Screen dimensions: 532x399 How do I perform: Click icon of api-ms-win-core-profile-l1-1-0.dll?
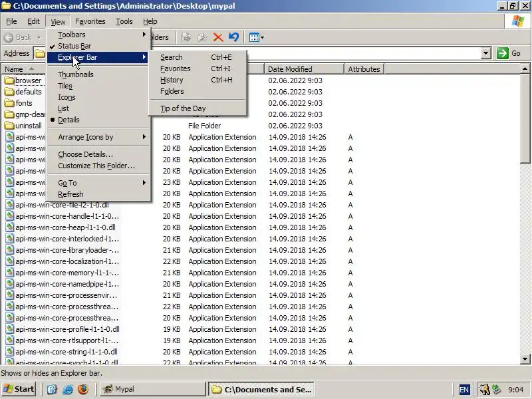[x=10, y=329]
